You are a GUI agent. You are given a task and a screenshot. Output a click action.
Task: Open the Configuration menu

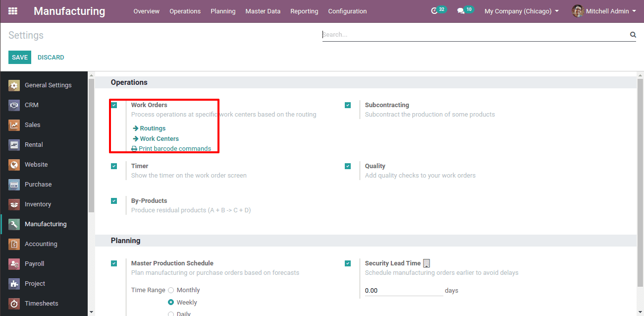click(x=347, y=11)
